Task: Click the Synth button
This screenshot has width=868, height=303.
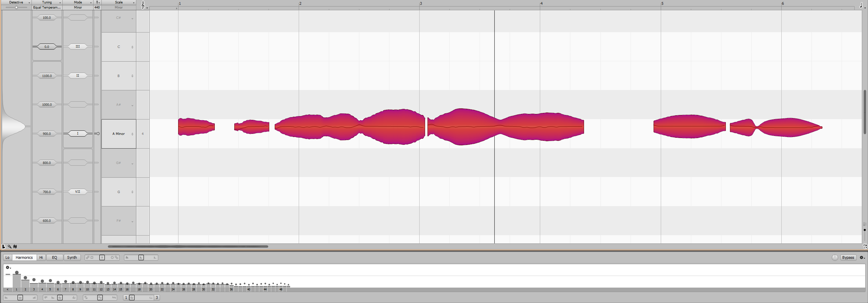Action: click(72, 257)
